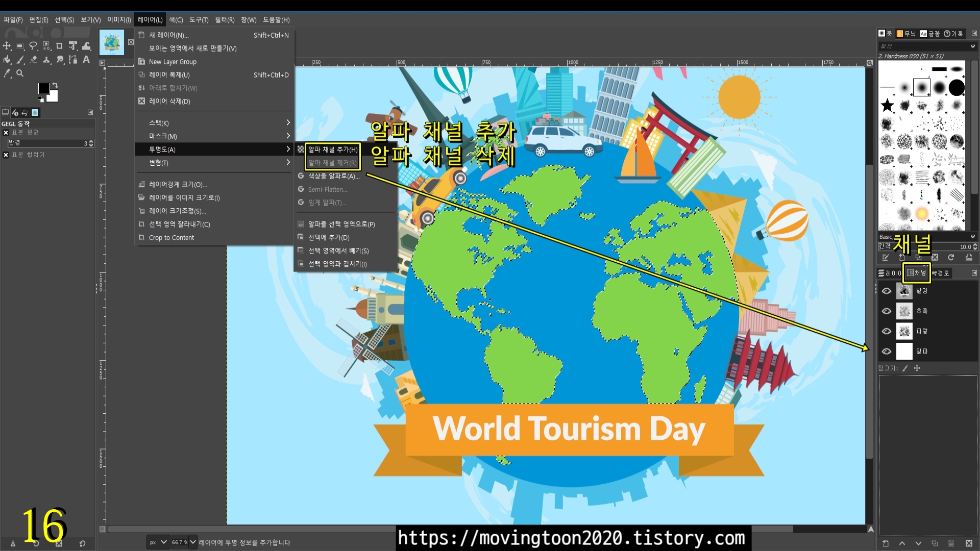Open the Device Status tab

[15, 112]
